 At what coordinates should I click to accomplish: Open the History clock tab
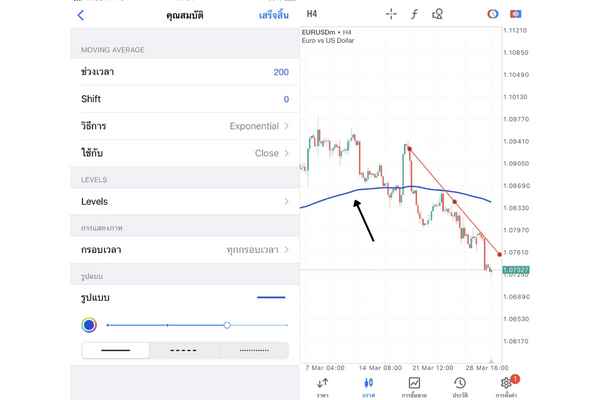tap(459, 386)
